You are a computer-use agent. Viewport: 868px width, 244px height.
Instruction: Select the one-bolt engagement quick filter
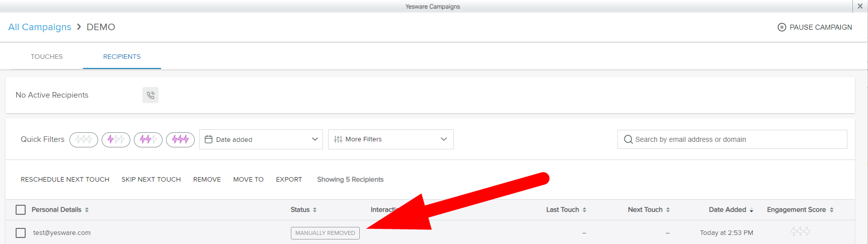(x=116, y=139)
